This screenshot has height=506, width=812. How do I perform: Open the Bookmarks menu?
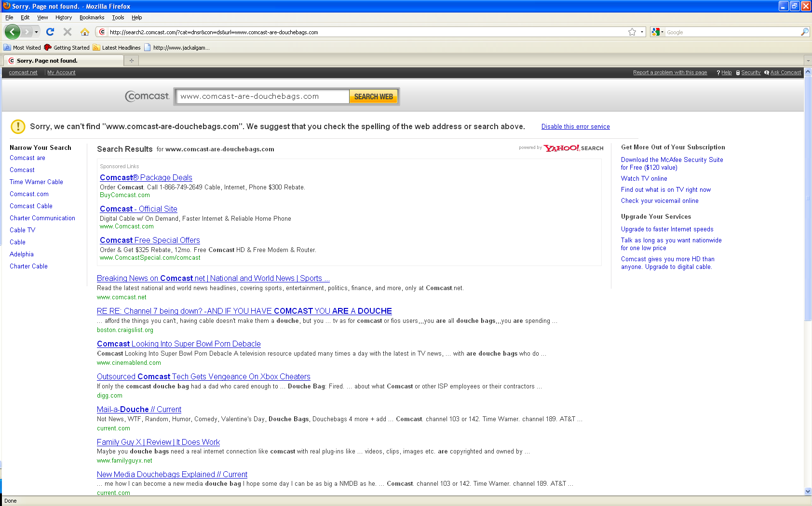click(x=92, y=17)
